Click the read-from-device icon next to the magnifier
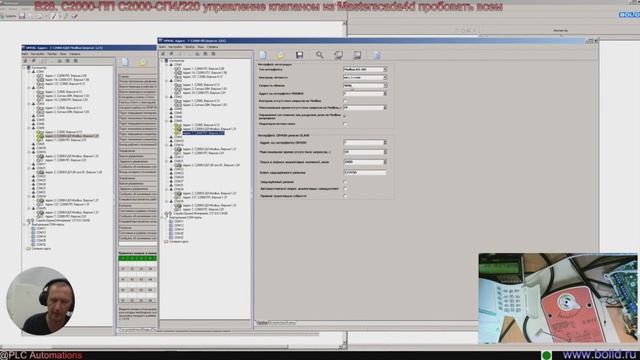640x360 pixels. [x=338, y=55]
